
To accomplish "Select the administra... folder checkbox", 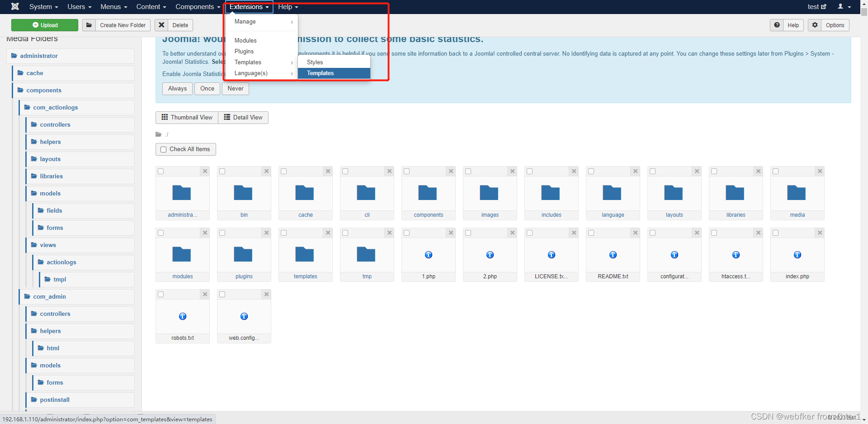I will pyautogui.click(x=160, y=171).
